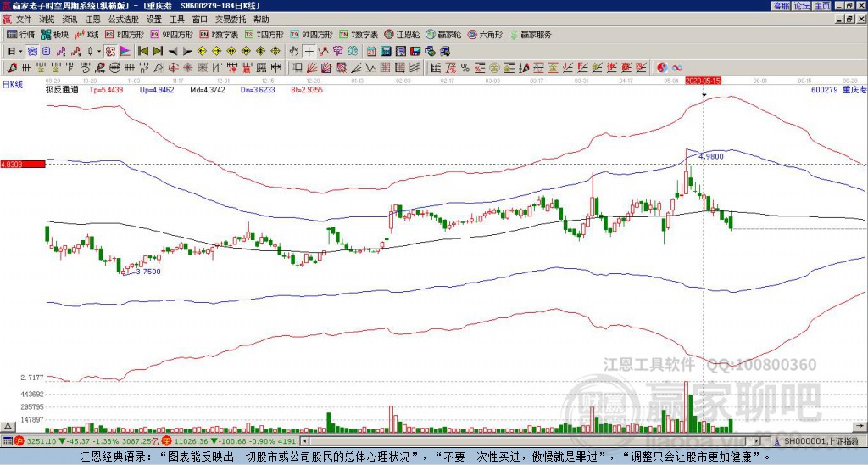This screenshot has width=868, height=465.
Task: Click the jump-to-first-bar green arrow icon
Action: [143, 52]
